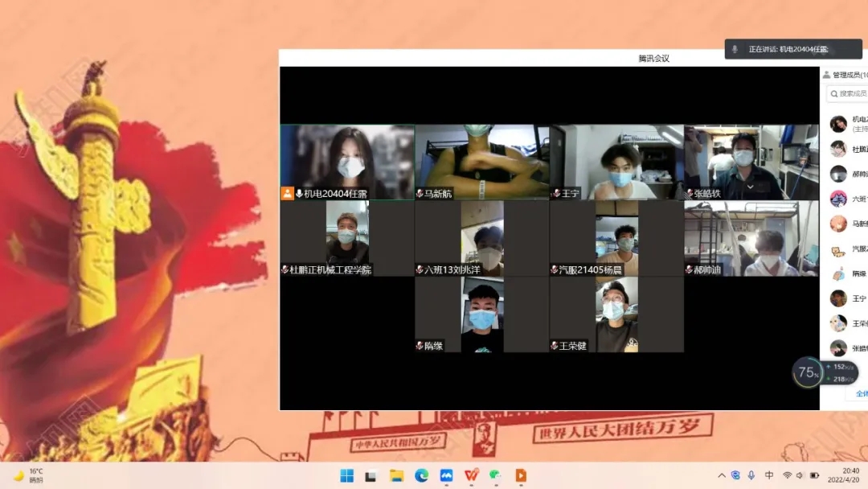Open Microsoft Edge from the taskbar

421,475
